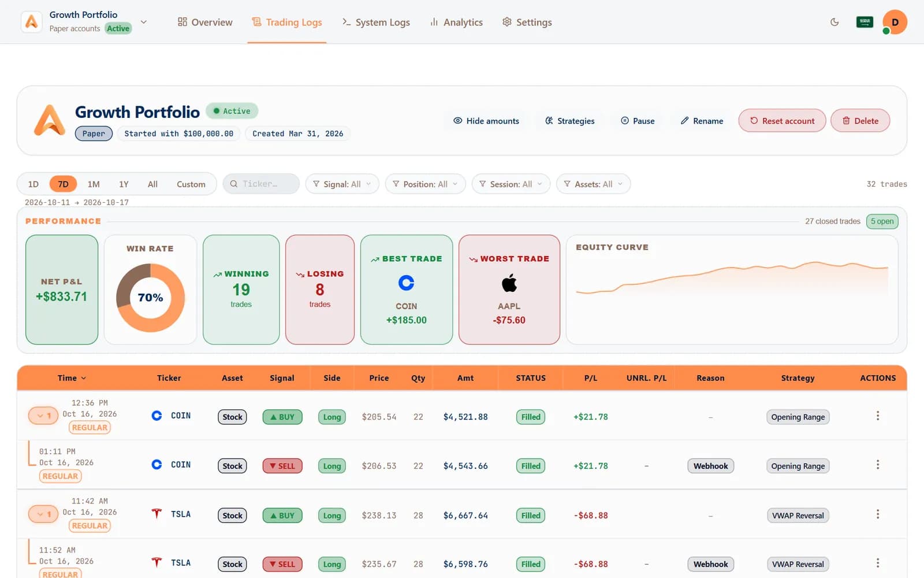924x578 pixels.
Task: Click the Reset account button
Action: tap(782, 121)
